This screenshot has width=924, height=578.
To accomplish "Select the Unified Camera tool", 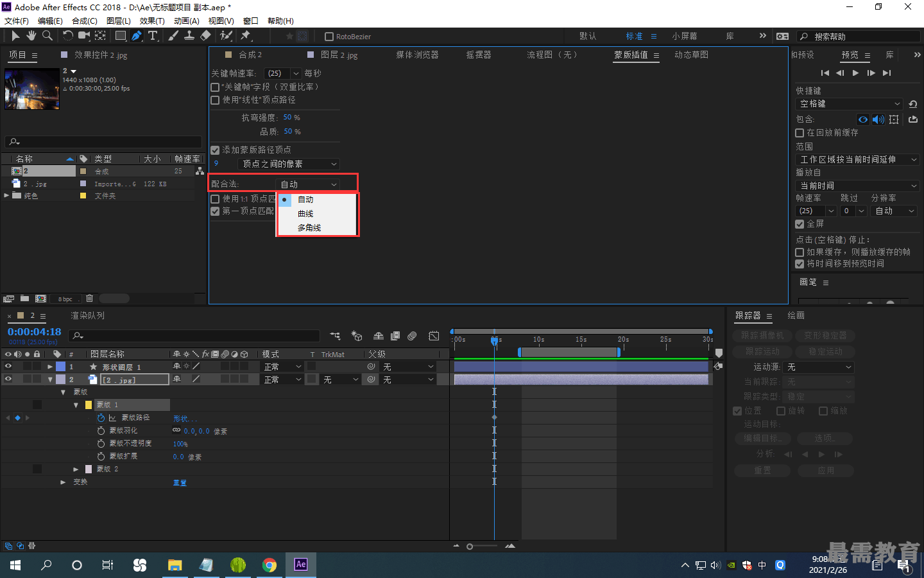I will [84, 36].
